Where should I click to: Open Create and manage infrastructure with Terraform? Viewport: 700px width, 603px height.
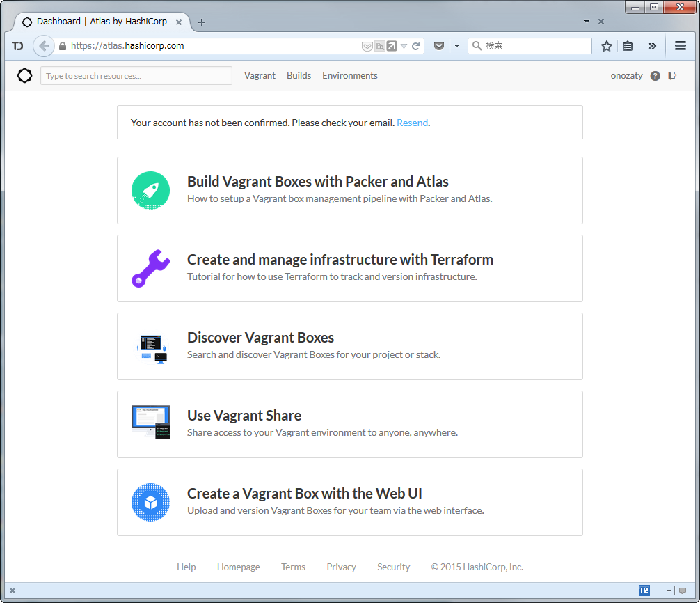point(340,260)
